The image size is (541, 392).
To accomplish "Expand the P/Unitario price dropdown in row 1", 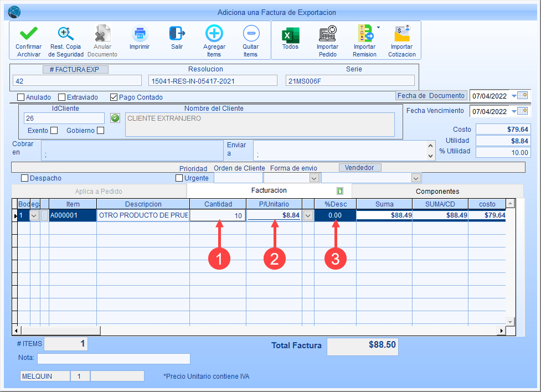I will 308,216.
